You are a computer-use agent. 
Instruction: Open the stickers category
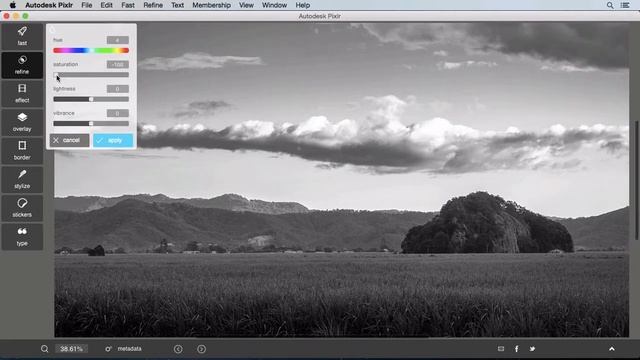tap(22, 208)
